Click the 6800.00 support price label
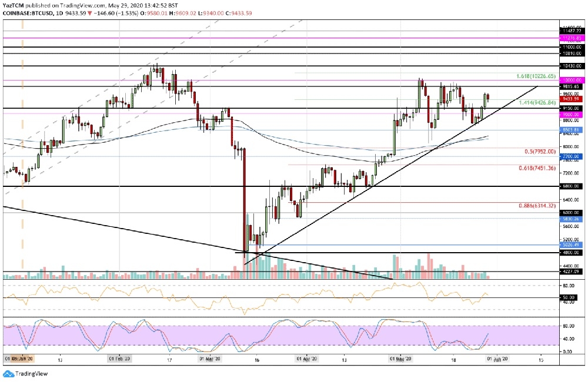 click(571, 186)
